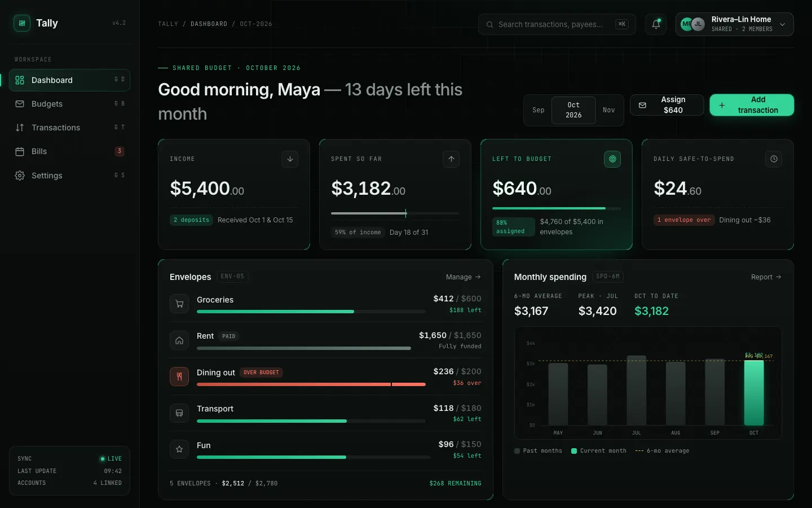This screenshot has height=508, width=812.
Task: Open the notifications bell
Action: coord(656,24)
